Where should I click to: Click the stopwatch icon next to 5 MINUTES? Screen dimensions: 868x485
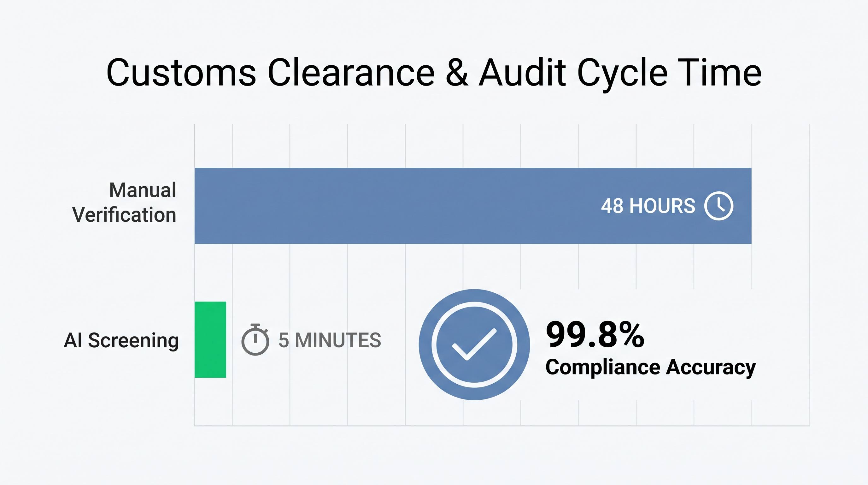[x=255, y=339]
